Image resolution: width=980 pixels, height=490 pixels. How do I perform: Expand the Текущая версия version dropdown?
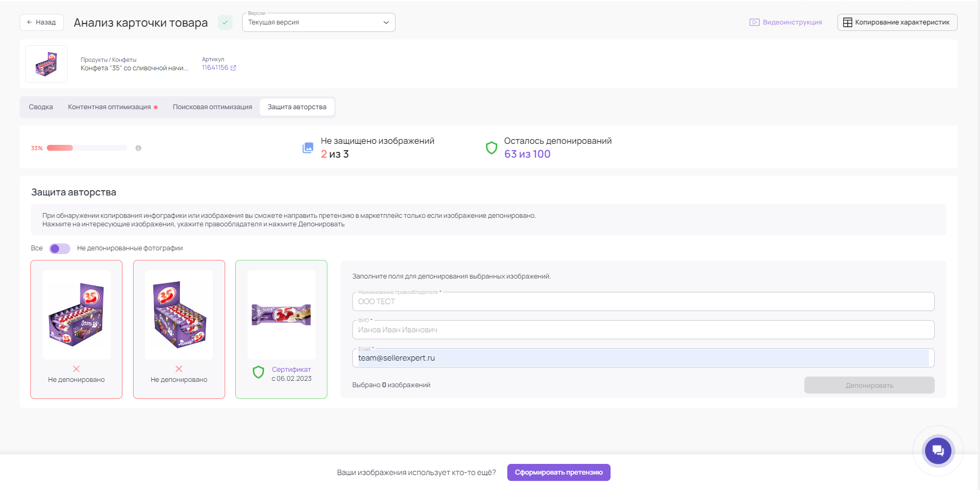point(318,22)
